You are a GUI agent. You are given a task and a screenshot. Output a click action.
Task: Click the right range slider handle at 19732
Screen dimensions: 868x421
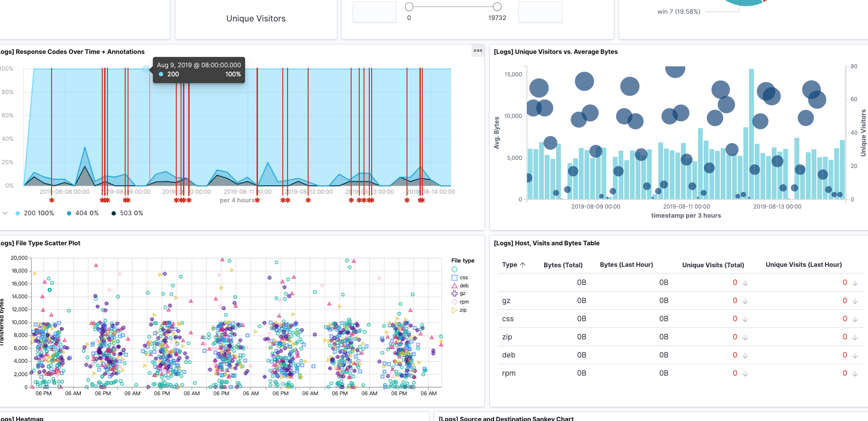[x=497, y=7]
